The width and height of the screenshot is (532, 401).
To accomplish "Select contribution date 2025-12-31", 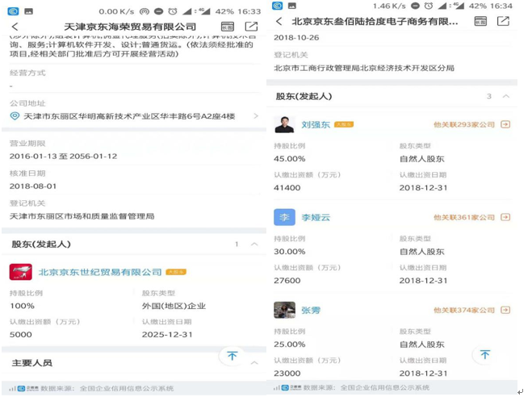I will click(x=167, y=335).
